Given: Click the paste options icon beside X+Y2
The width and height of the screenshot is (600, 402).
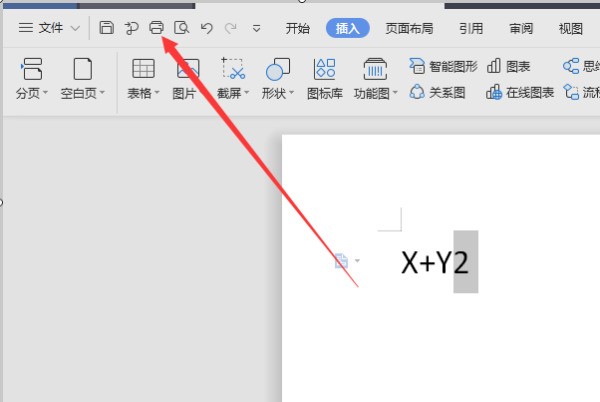Looking at the screenshot, I should click(342, 261).
